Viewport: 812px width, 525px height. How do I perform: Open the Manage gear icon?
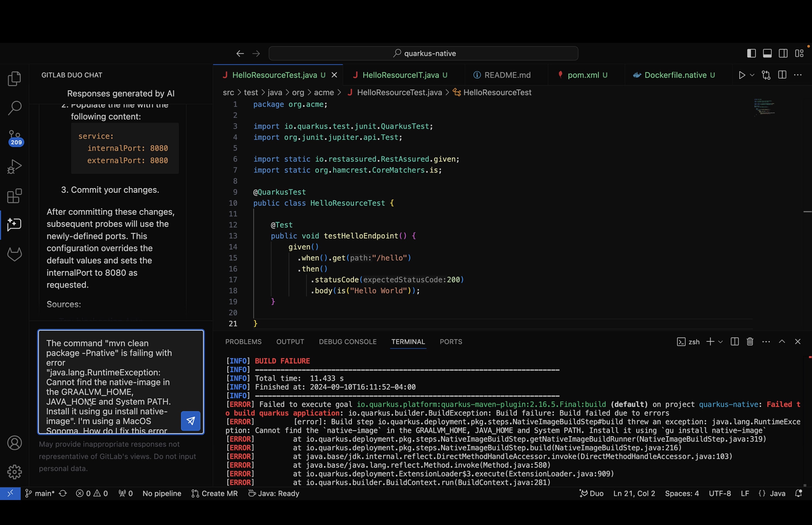pos(14,472)
